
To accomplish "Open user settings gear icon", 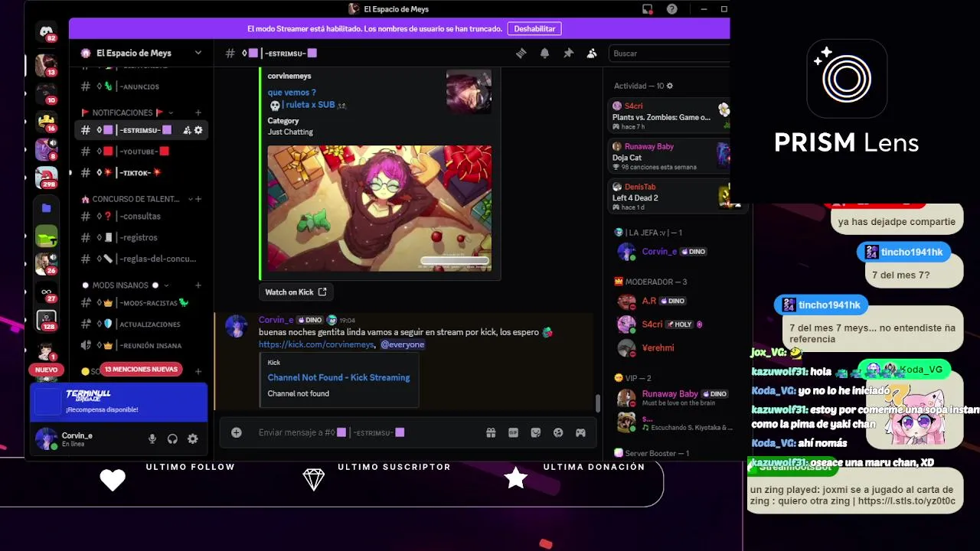I will [x=193, y=439].
